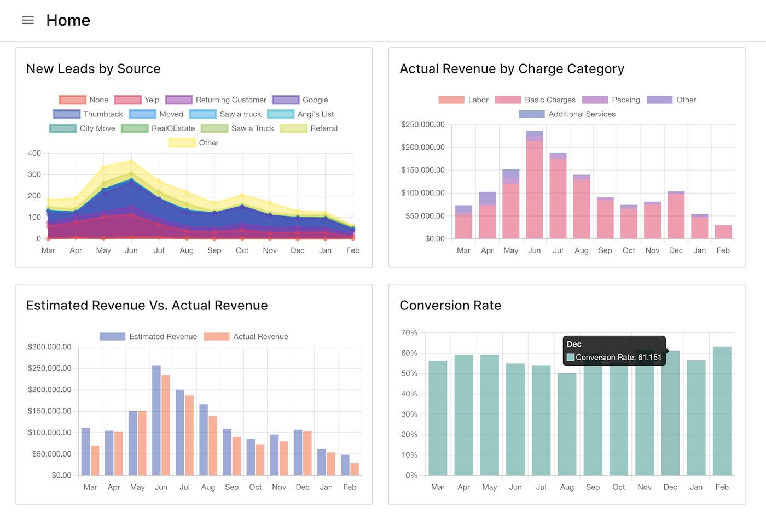Screen dimensions: 766x532
Task: Click the None color swatch in the leads legend
Action: point(71,100)
